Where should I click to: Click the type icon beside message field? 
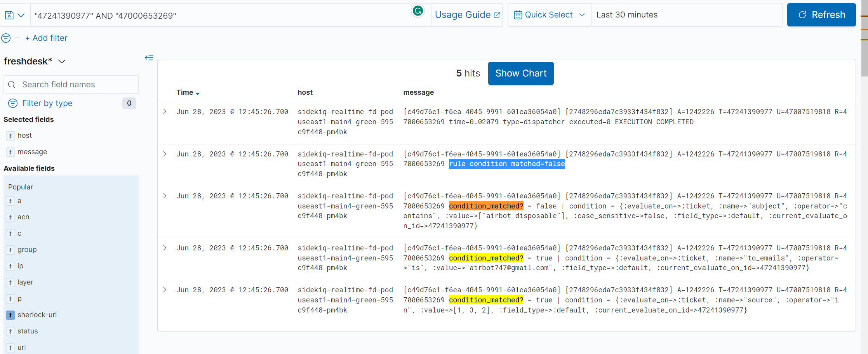click(10, 152)
